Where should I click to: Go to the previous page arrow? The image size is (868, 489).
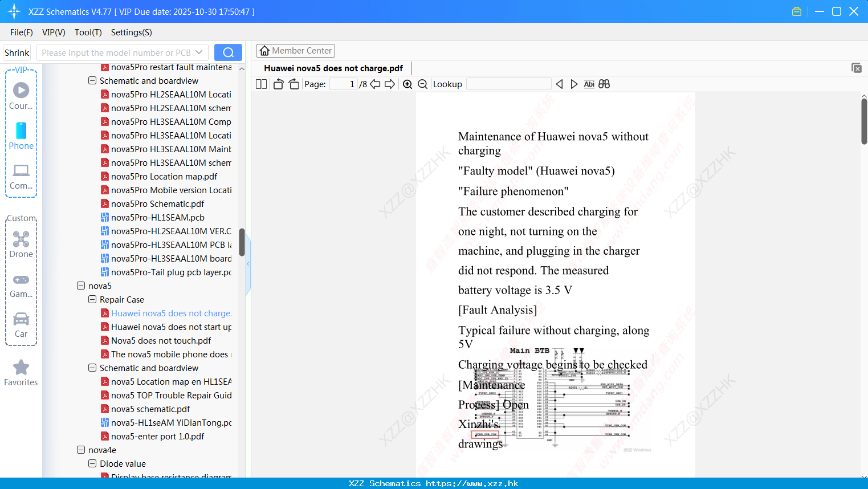[375, 84]
